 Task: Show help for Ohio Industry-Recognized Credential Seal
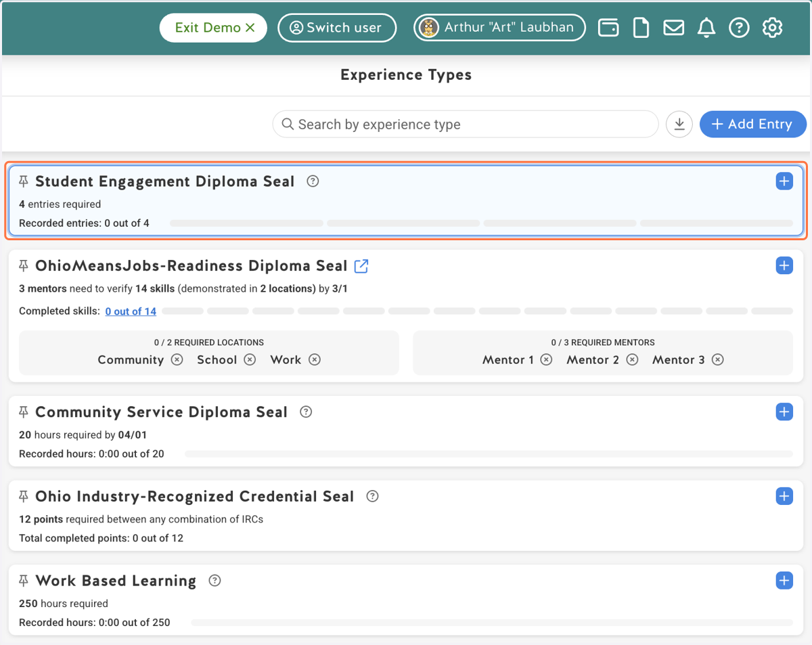372,496
